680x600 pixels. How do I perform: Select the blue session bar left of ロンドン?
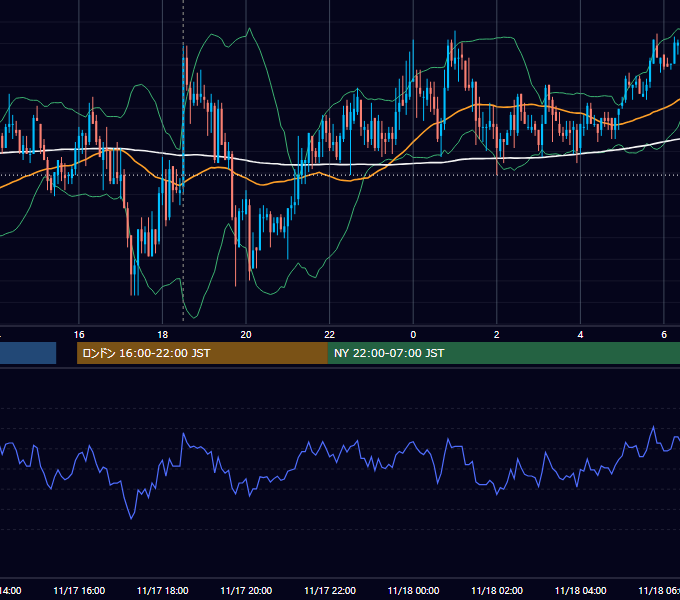click(28, 353)
